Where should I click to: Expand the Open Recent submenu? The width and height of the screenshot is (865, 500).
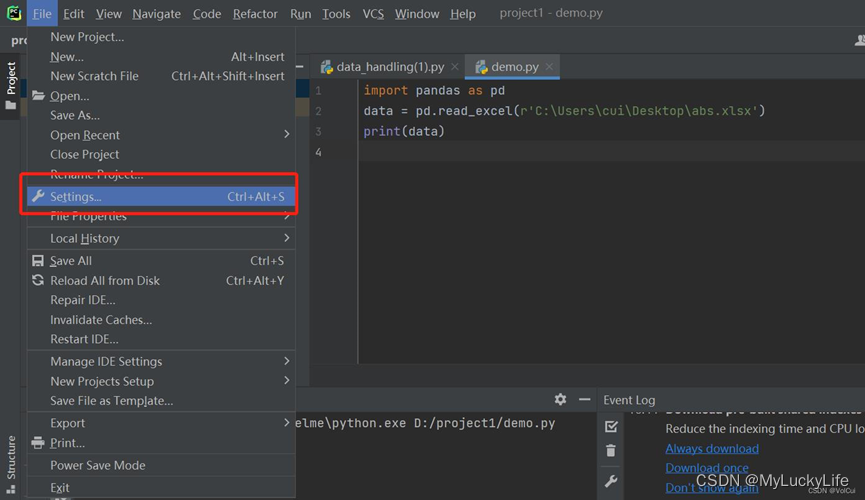[286, 134]
